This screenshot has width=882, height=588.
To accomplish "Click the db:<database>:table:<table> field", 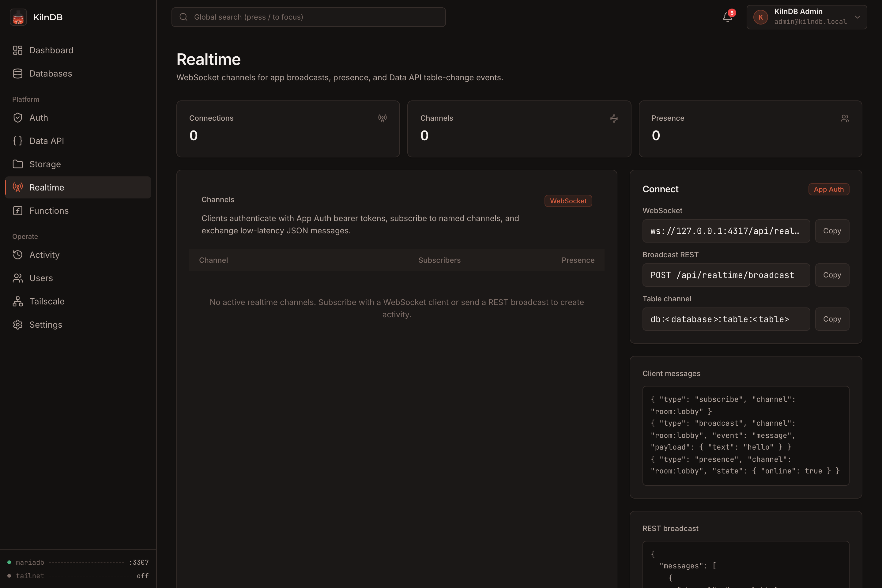I will coord(726,319).
